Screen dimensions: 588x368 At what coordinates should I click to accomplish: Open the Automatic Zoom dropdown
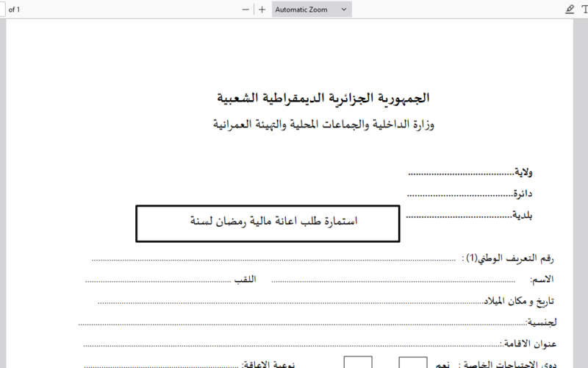312,10
